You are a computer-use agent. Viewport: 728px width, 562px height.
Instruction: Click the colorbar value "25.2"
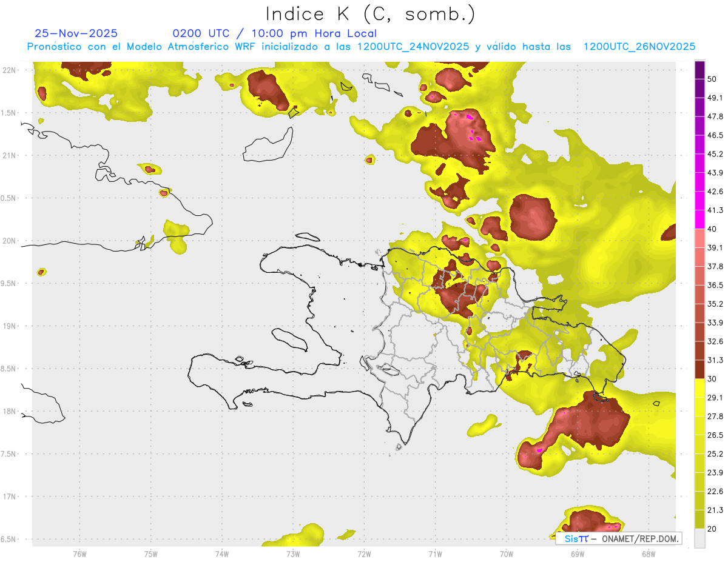[x=715, y=454]
